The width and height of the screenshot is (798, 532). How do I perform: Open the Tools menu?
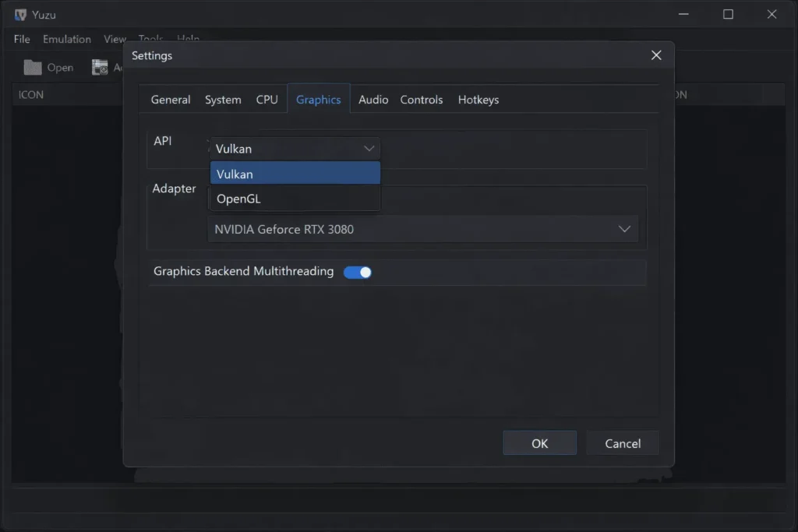point(150,39)
